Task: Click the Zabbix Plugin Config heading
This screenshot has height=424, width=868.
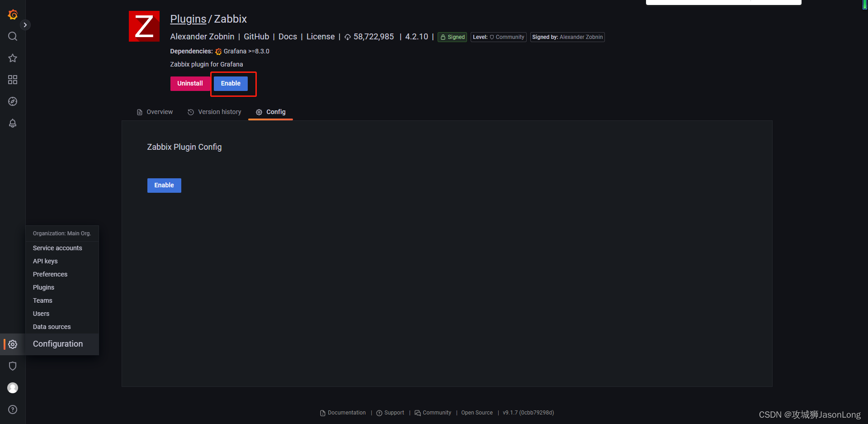Action: [x=184, y=147]
